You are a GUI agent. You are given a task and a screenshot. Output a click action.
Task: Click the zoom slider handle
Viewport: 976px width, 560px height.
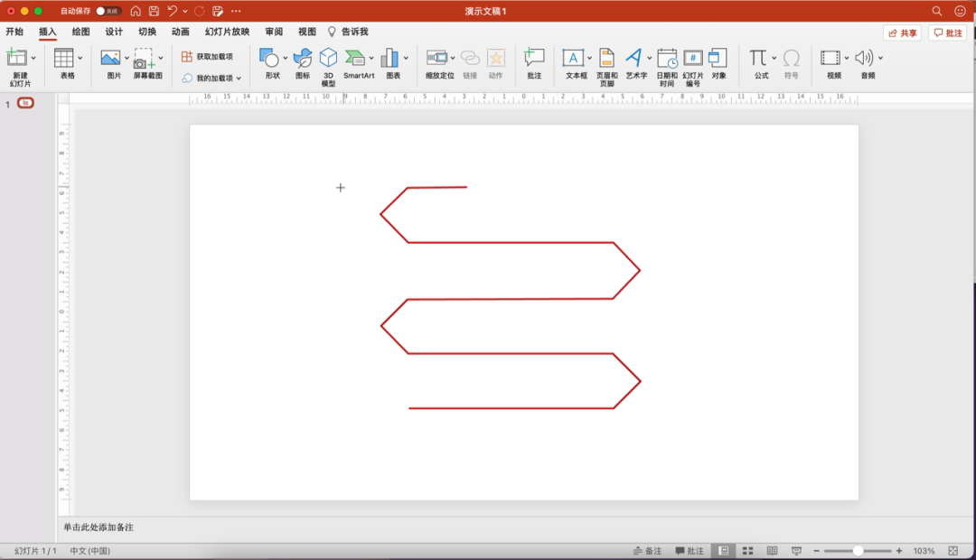859,551
